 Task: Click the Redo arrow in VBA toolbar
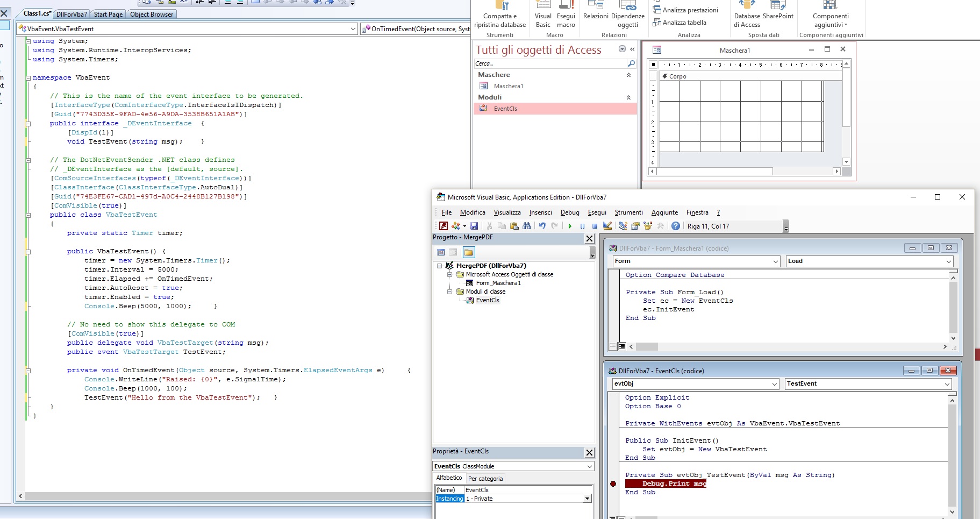coord(555,226)
